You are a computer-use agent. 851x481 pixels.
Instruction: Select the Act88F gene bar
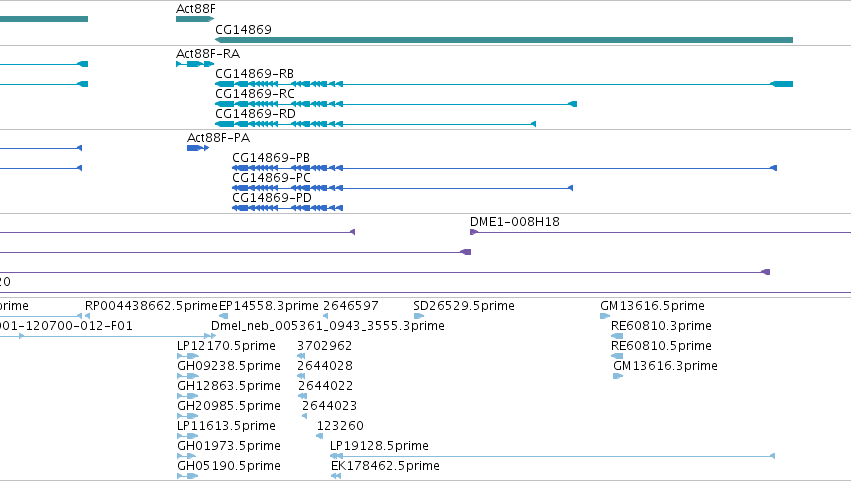(x=195, y=19)
